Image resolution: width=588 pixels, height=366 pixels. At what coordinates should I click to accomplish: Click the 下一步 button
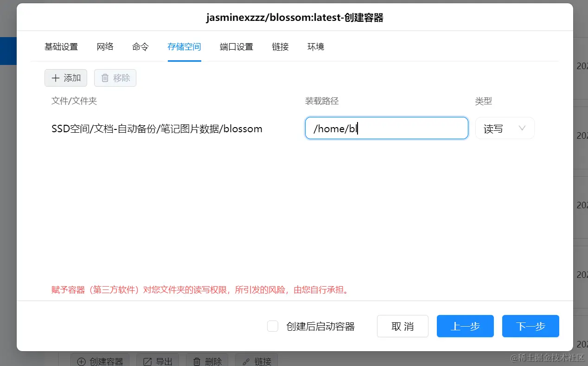530,326
